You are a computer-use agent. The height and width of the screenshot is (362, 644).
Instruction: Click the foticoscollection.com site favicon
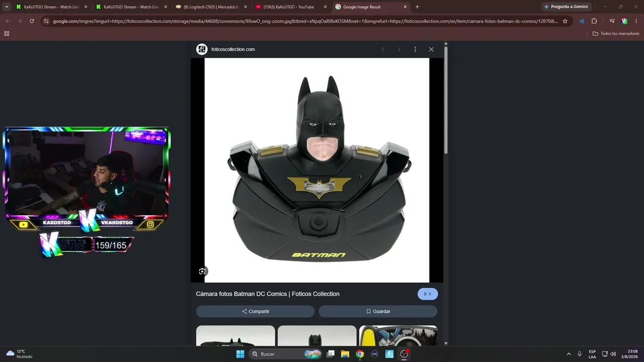(x=202, y=49)
